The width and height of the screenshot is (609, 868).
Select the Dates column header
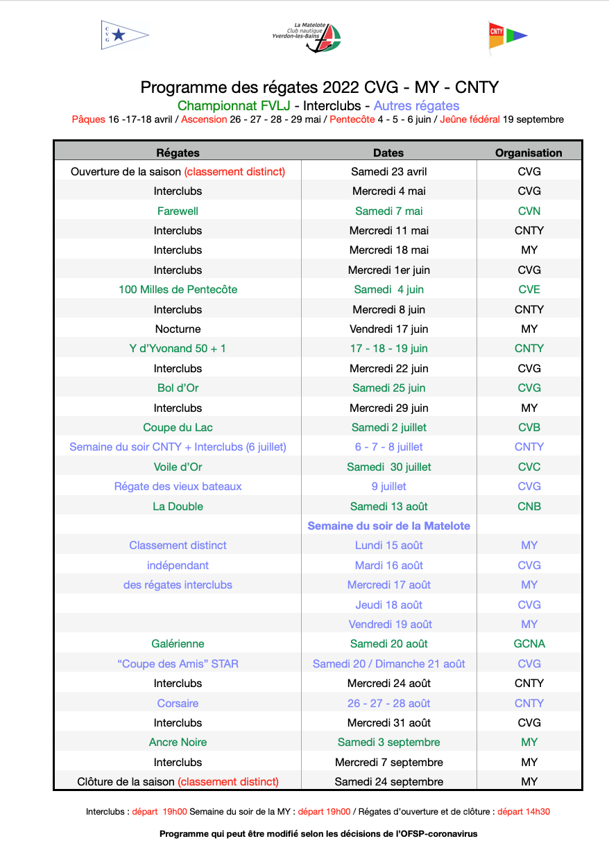(388, 153)
